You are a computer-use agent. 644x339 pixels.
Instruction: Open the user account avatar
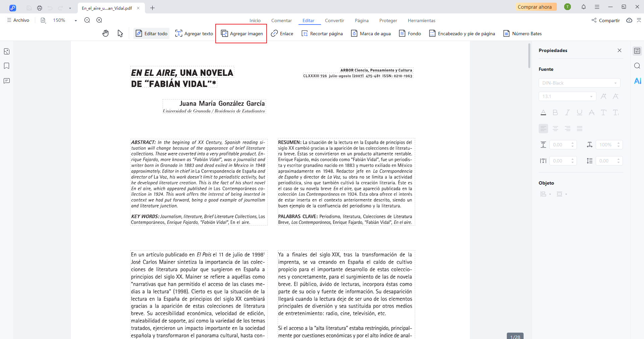click(x=568, y=7)
